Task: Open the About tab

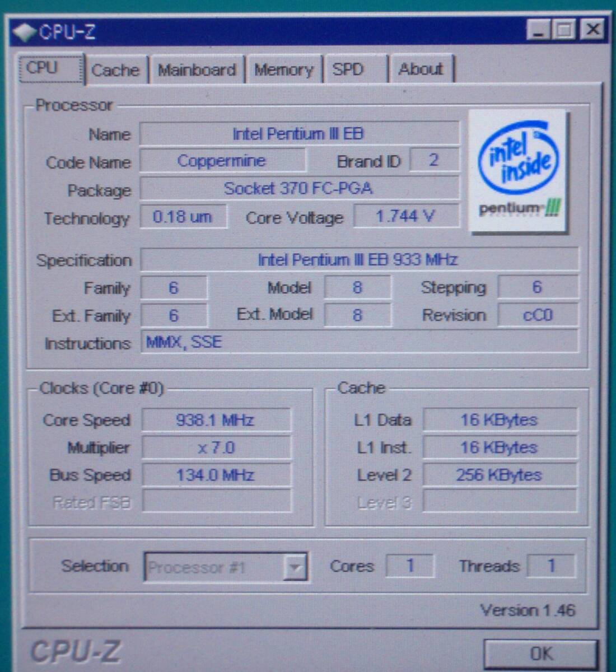Action: [x=421, y=69]
